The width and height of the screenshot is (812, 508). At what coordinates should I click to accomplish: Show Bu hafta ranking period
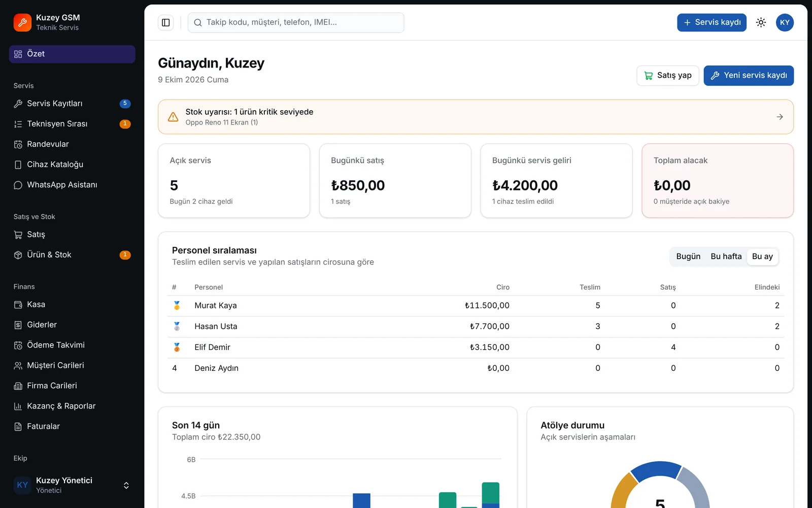tap(726, 257)
